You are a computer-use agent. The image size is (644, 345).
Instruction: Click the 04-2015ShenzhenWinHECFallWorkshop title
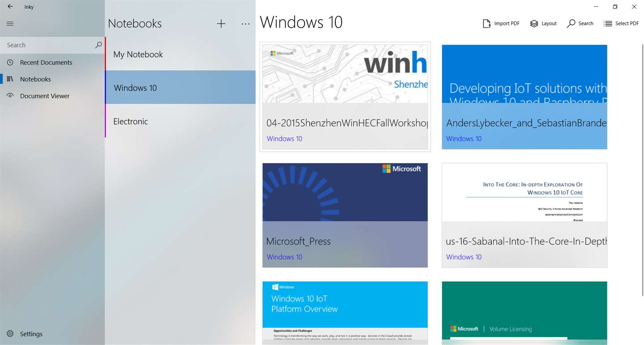coord(347,123)
